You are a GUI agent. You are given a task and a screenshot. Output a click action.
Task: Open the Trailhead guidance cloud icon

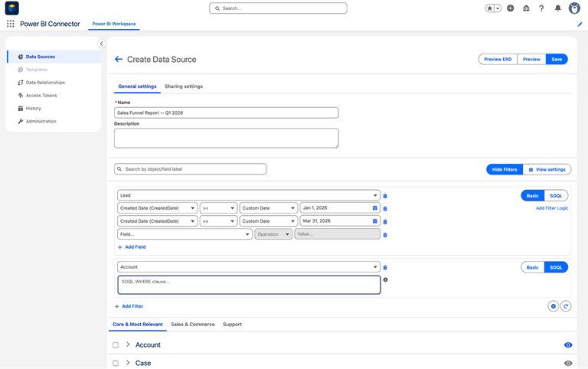click(526, 8)
